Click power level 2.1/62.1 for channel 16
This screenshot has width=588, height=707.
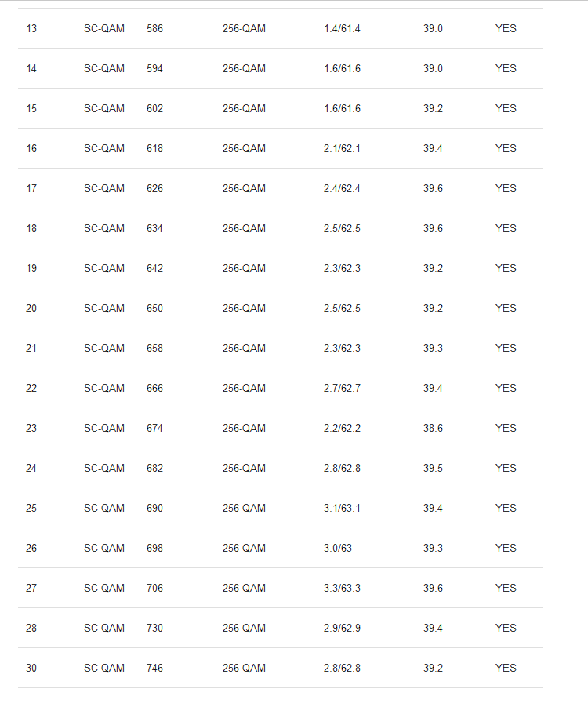(342, 148)
